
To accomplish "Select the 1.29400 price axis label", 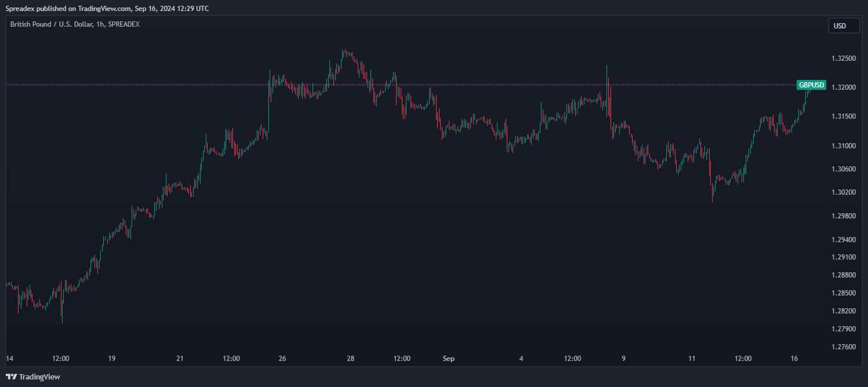I will pyautogui.click(x=842, y=239).
